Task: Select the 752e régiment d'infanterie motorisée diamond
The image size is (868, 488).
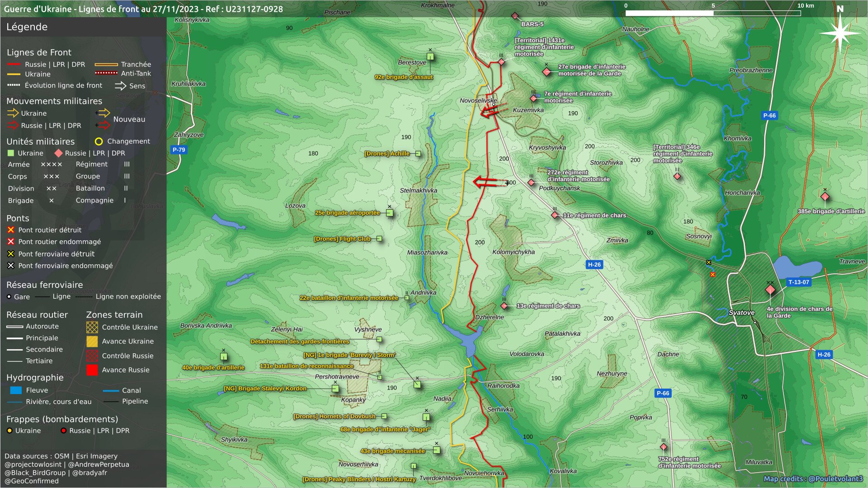Action: coord(664,447)
